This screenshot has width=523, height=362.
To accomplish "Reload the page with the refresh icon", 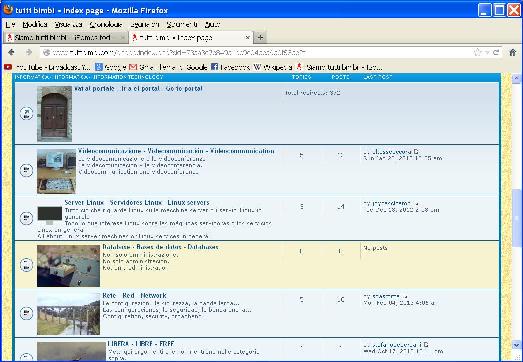I will tap(496, 52).
